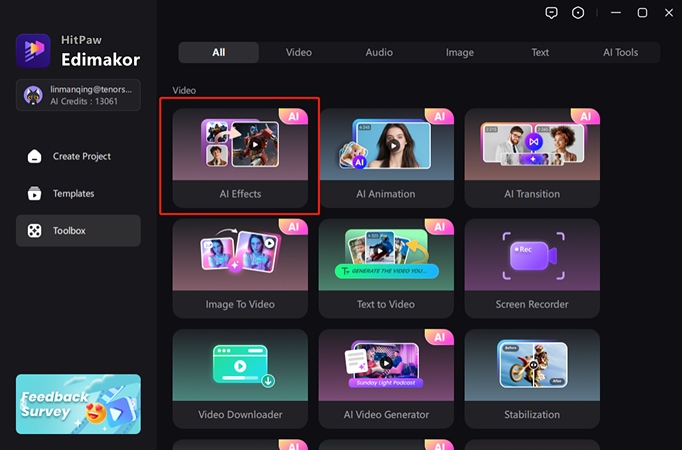683x450 pixels.
Task: Open the circular help icon in title bar
Action: click(x=578, y=13)
